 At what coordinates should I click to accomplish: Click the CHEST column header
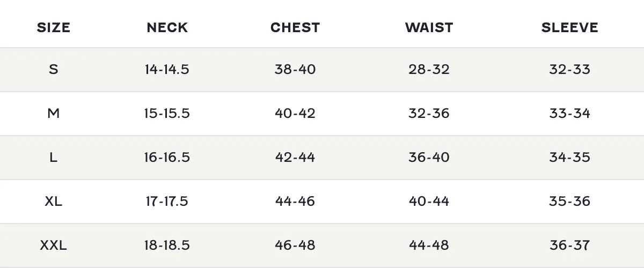(x=295, y=27)
